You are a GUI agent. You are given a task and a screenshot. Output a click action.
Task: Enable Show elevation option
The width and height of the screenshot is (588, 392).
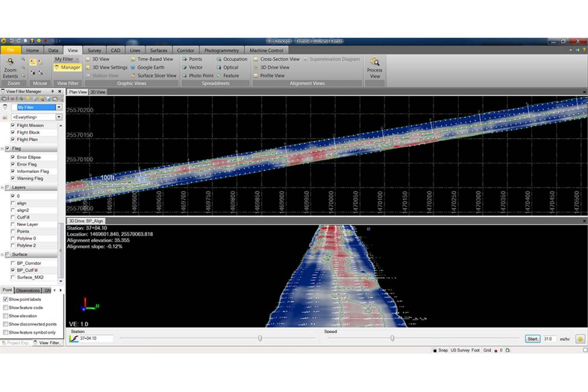pyautogui.click(x=5, y=316)
